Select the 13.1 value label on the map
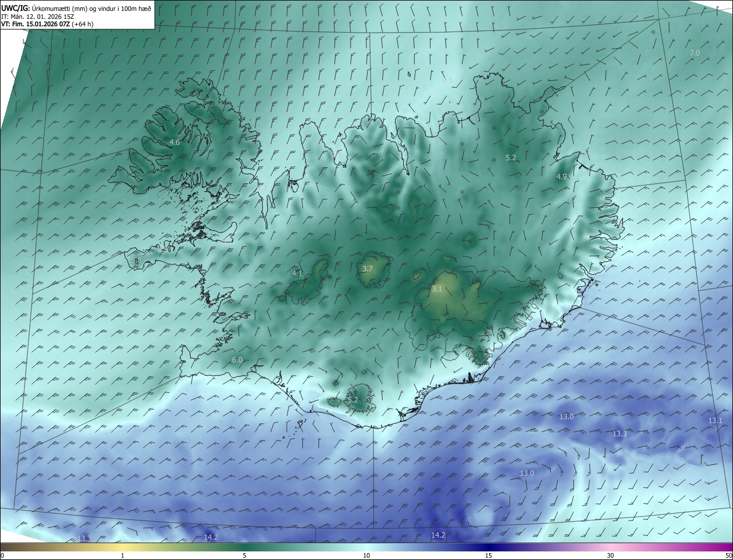 pos(715,421)
